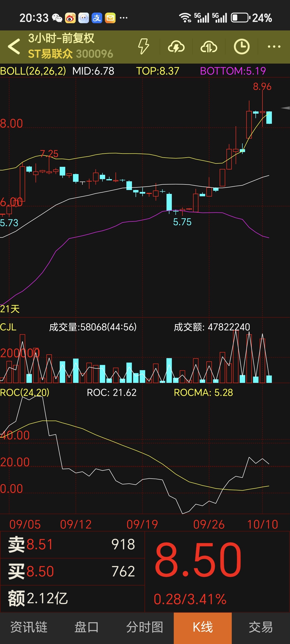Image resolution: width=290 pixels, height=644 pixels.
Task: Tap the cloud sync icon
Action: [x=209, y=46]
